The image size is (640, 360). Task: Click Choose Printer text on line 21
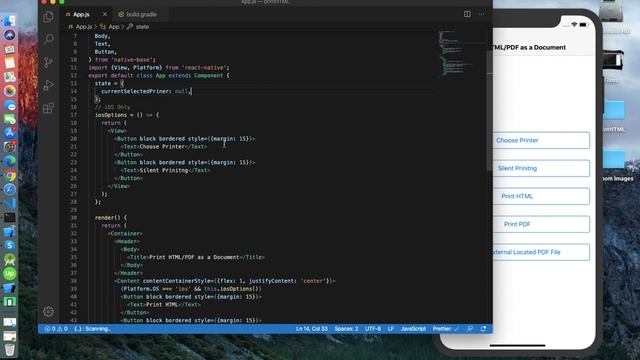[162, 147]
